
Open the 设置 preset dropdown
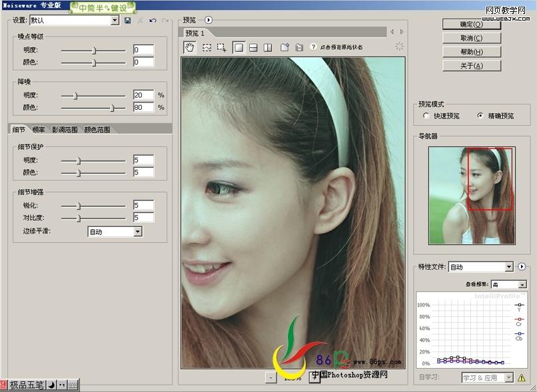(x=115, y=21)
